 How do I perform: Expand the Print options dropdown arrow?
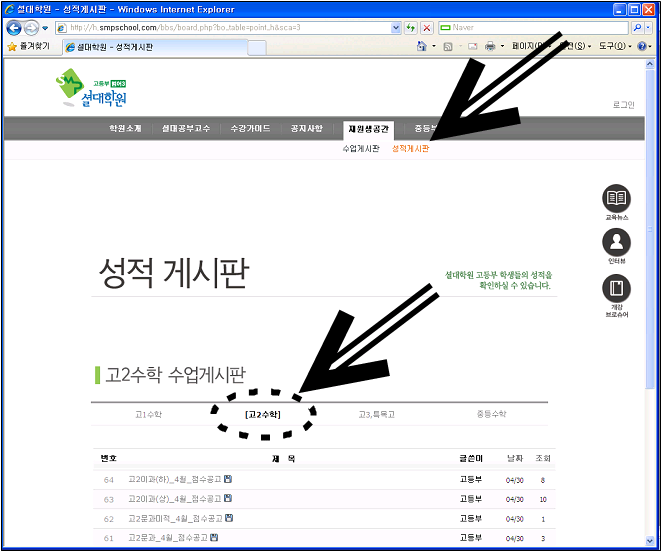(x=502, y=46)
